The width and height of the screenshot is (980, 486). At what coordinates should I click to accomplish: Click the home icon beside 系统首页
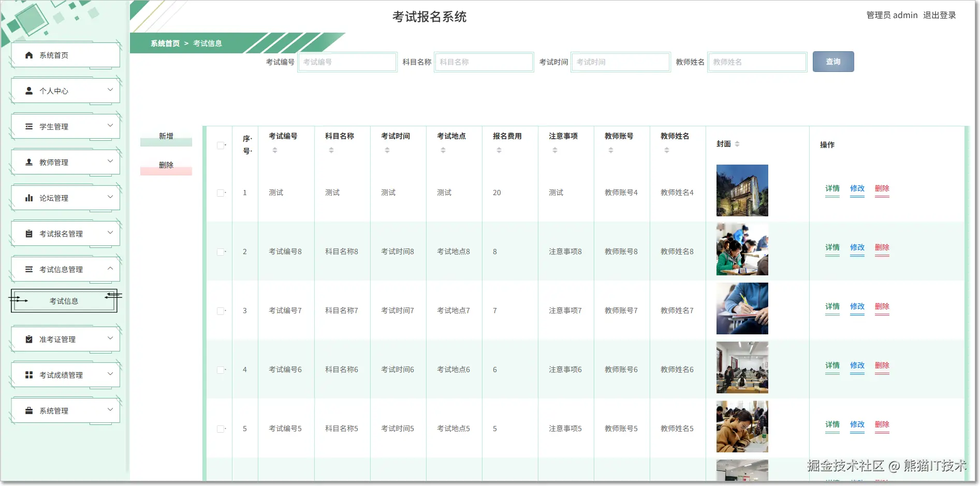(x=29, y=55)
